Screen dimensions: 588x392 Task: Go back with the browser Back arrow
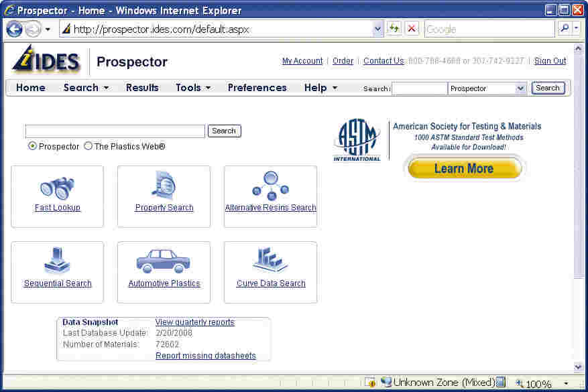click(14, 29)
